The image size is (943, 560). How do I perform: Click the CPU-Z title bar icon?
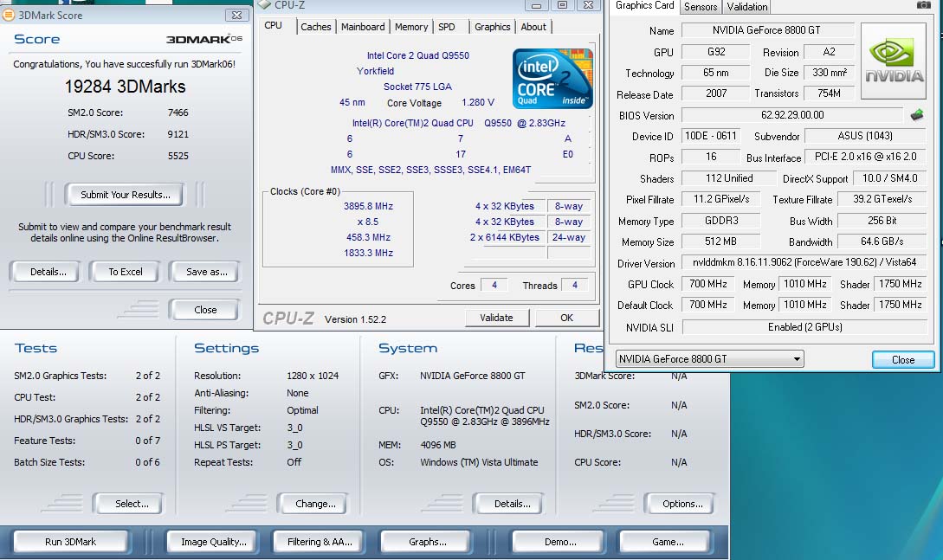tap(265, 4)
